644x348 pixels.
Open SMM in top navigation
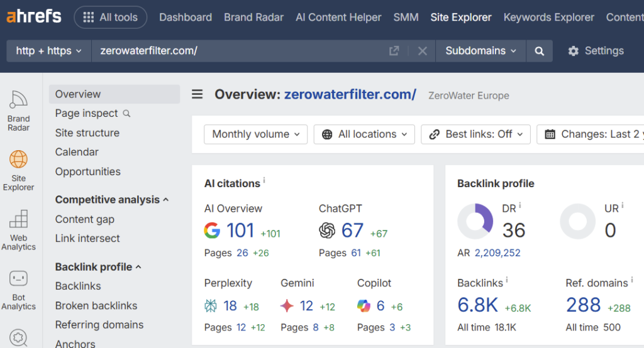pos(406,17)
